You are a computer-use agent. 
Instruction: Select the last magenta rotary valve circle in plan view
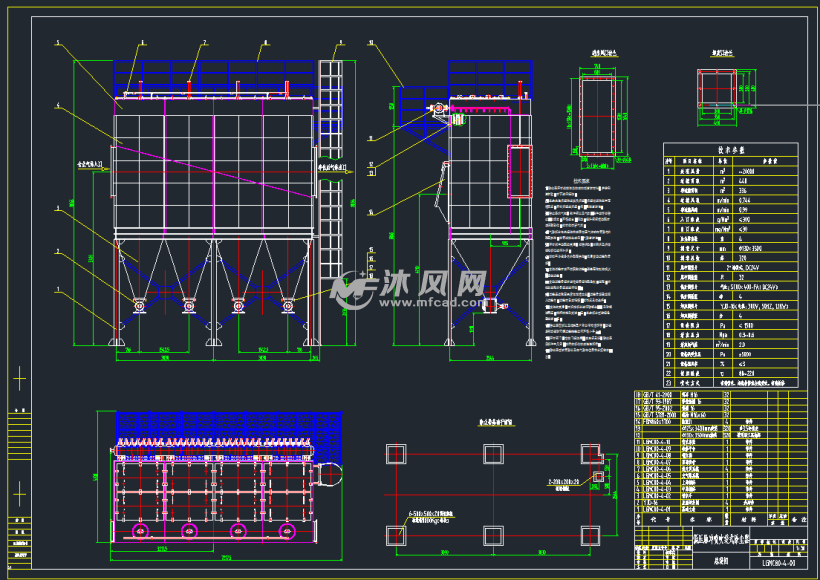(x=287, y=531)
